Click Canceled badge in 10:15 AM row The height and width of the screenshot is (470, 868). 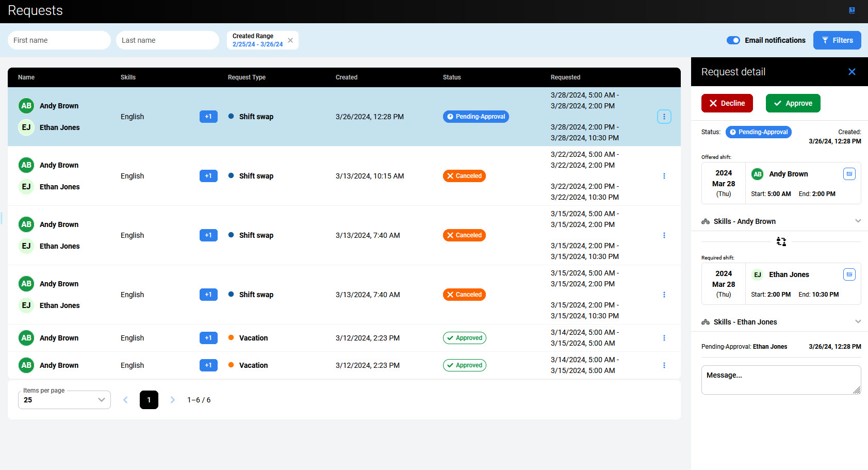(x=464, y=176)
